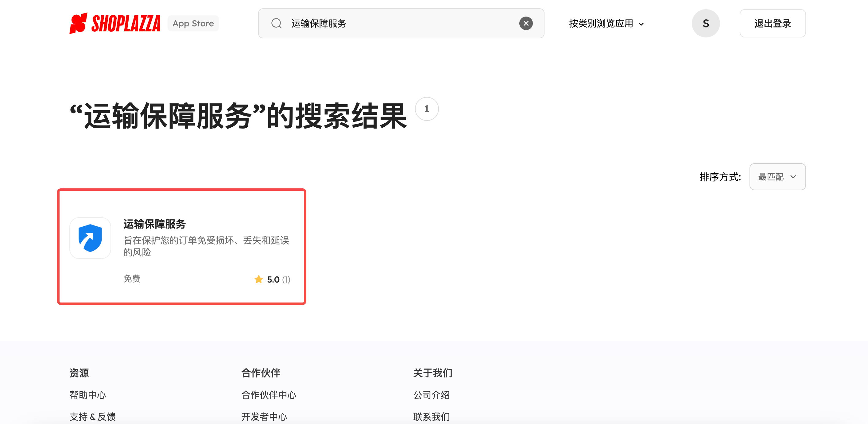Open the 运输保障服务 app title
This screenshot has height=424, width=868.
point(154,224)
